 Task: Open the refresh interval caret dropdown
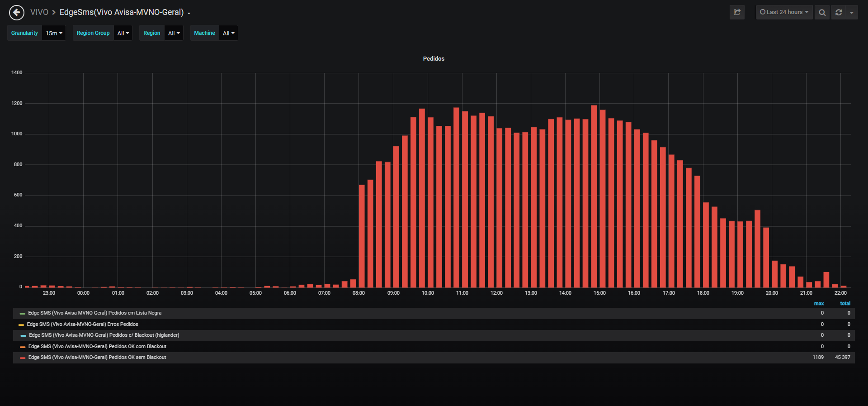[x=852, y=12]
